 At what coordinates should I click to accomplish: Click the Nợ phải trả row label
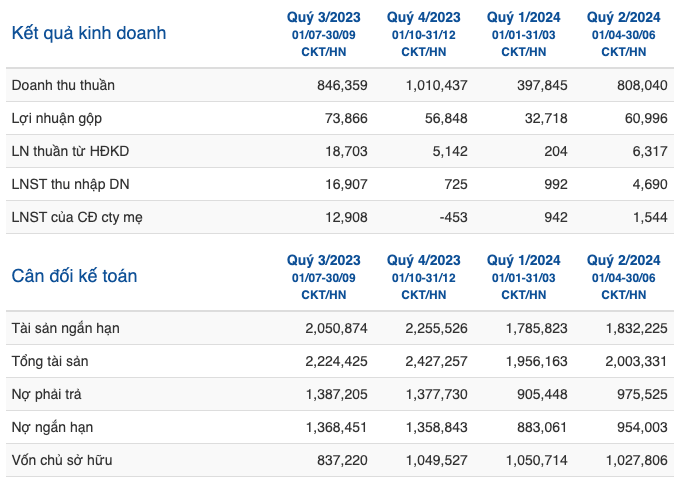tap(46, 394)
